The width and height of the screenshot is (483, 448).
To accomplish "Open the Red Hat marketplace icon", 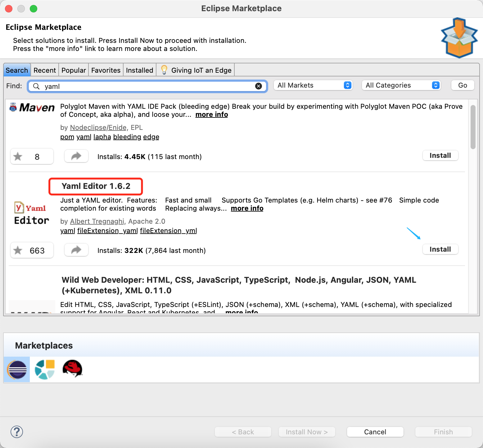I will pos(72,369).
